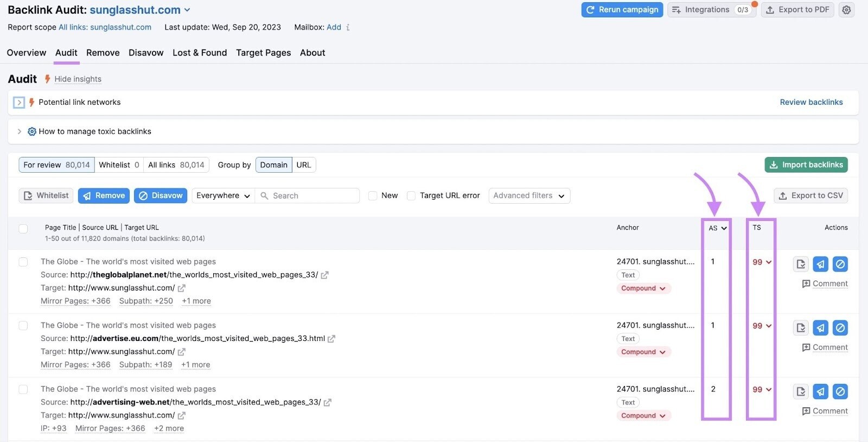868x442 pixels.
Task: Click Review backlinks link
Action: [x=811, y=102]
